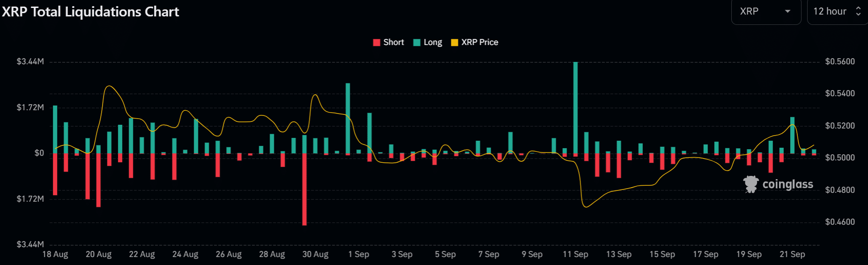The width and height of the screenshot is (868, 265).
Task: Click the 7 Sep axis label
Action: (x=489, y=254)
